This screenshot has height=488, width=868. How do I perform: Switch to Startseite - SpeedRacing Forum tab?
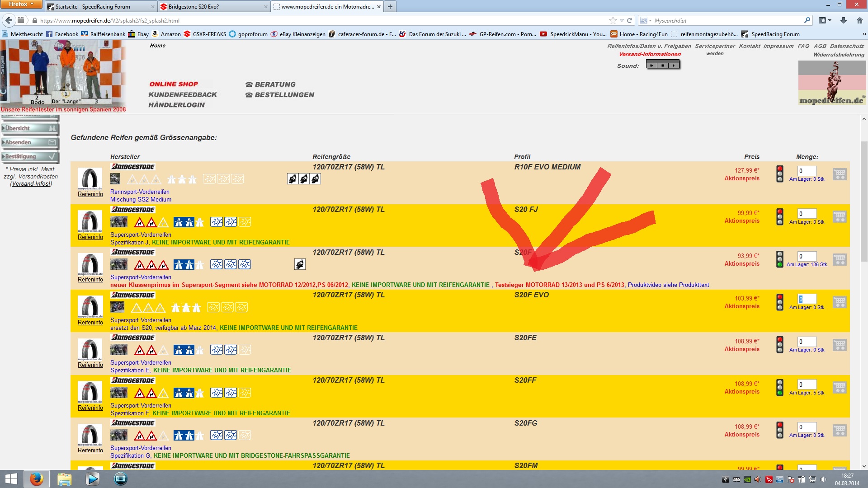coord(101,7)
